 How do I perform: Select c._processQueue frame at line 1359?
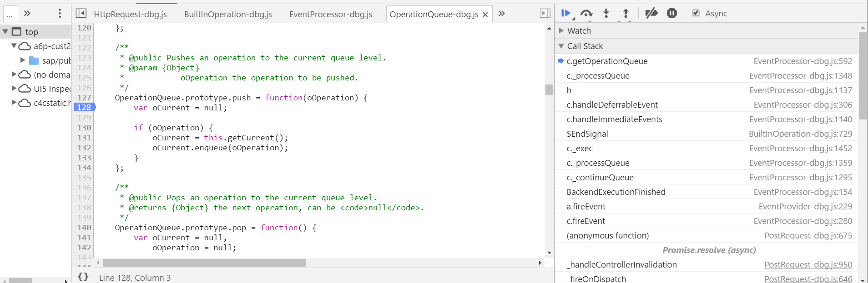(707, 163)
